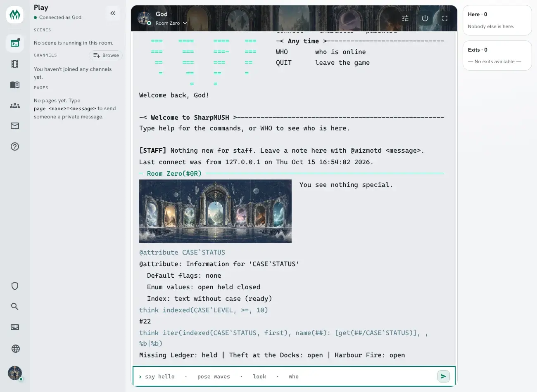
Task: Click the "Room Zero(#0R)" room title
Action: pyautogui.click(x=174, y=174)
